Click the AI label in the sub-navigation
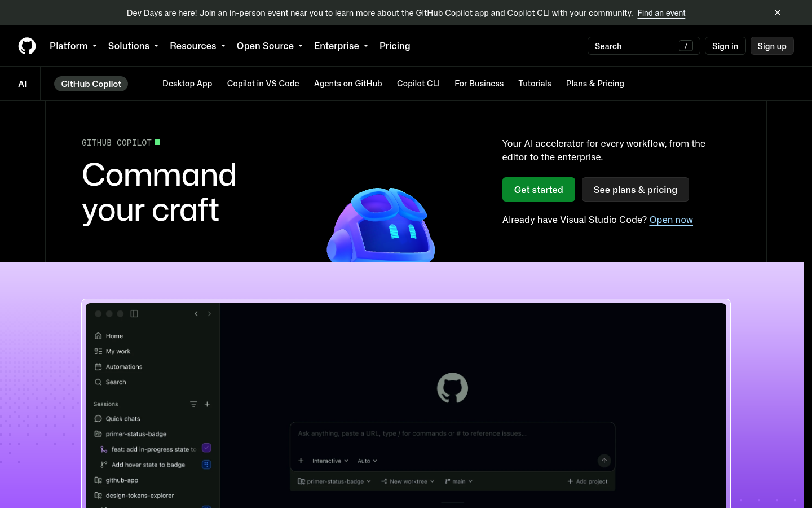The image size is (812, 508). [x=23, y=84]
